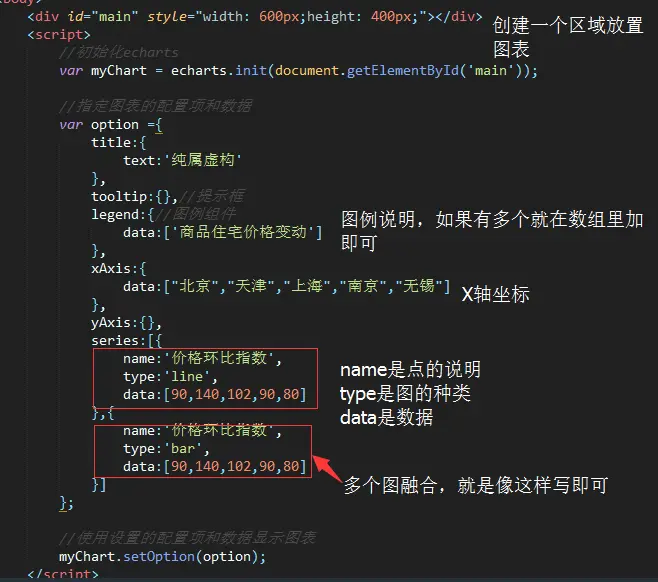The width and height of the screenshot is (658, 582).
Task: Click the "}]" closing the series array
Action: coord(99,485)
